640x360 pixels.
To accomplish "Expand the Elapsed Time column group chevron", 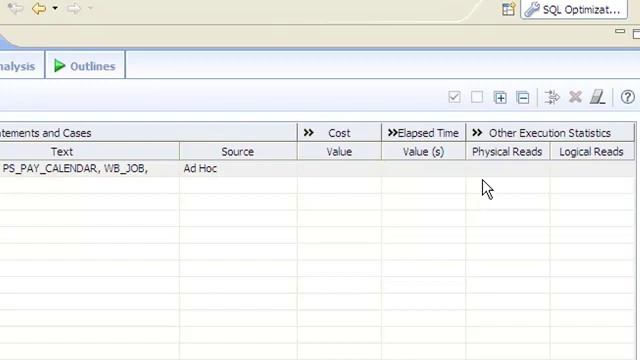I will [392, 133].
